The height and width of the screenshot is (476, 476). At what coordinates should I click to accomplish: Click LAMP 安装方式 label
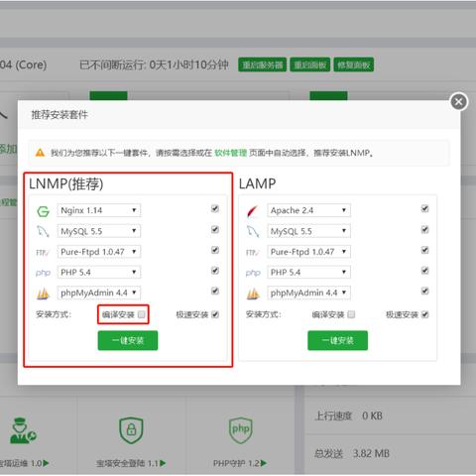pos(264,314)
